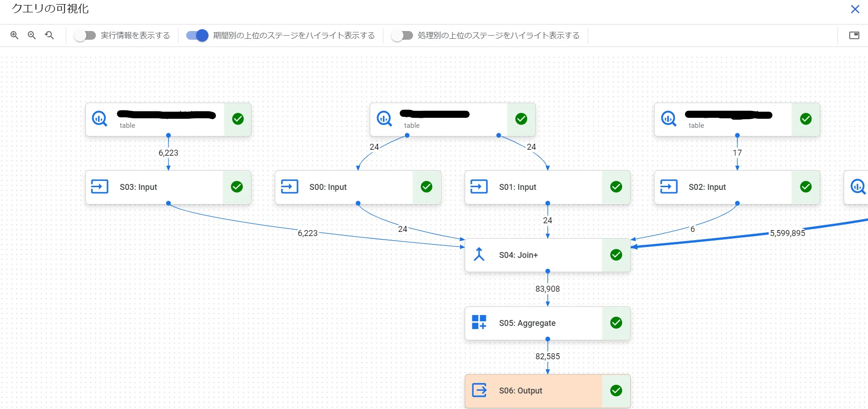Click the クエリの可視化 title text
The image size is (868, 409).
tap(50, 9)
